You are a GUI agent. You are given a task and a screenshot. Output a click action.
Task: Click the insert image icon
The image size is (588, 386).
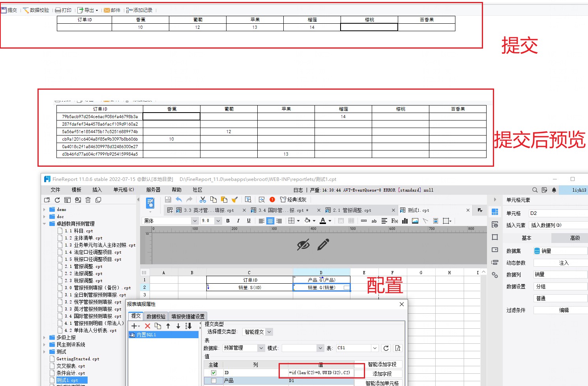[x=415, y=221]
